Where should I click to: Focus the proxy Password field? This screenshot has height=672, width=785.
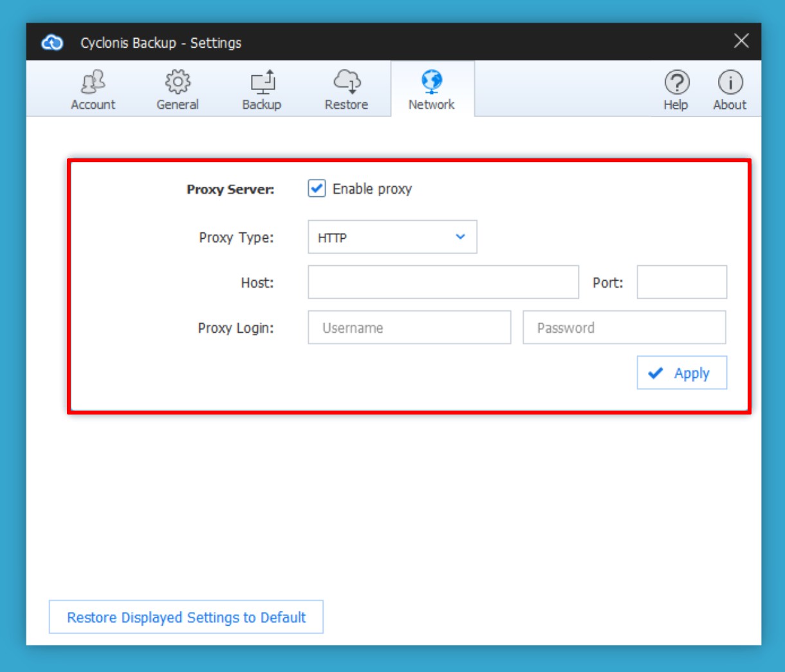tap(623, 328)
